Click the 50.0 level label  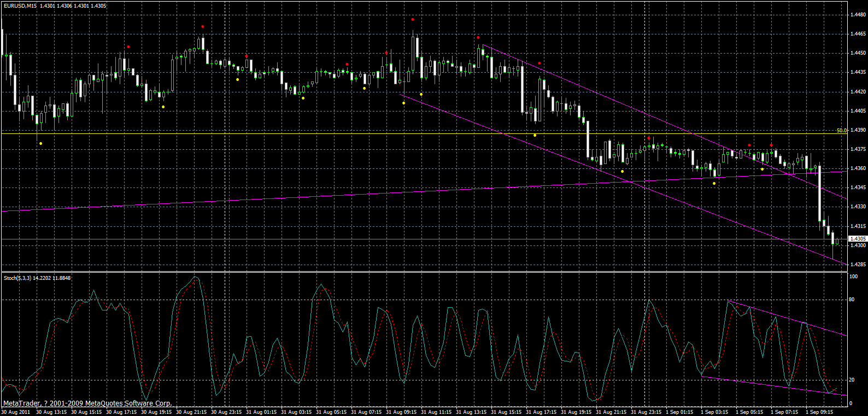tap(841, 130)
